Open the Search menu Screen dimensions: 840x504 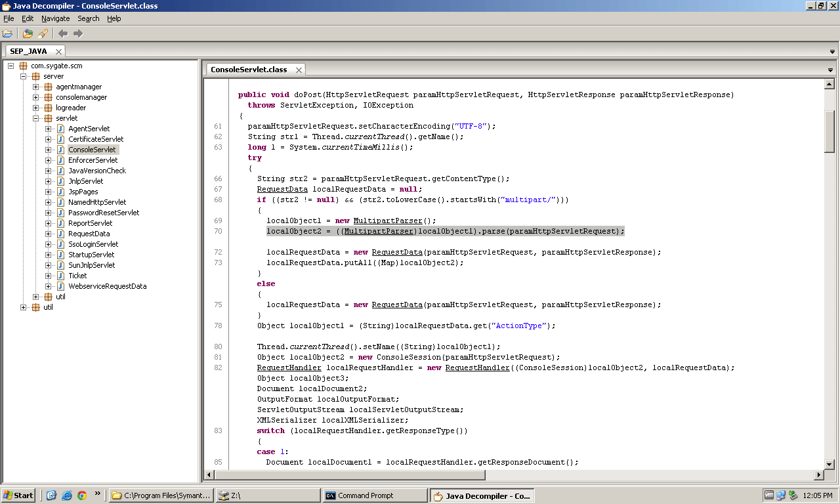click(89, 18)
